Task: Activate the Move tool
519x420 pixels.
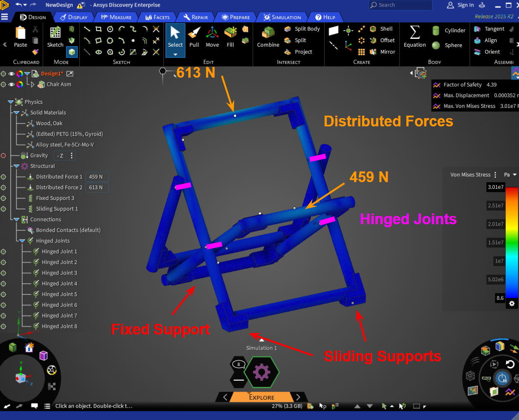Action: pyautogui.click(x=212, y=33)
